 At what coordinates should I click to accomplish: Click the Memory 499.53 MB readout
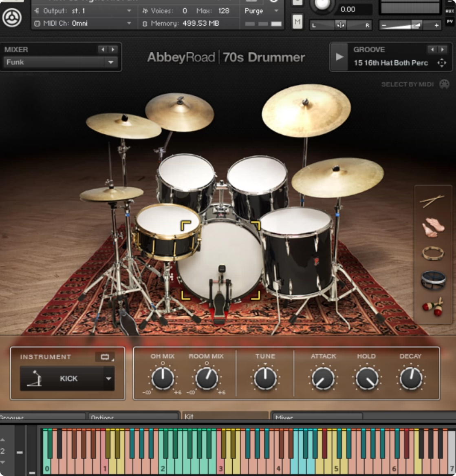click(201, 23)
